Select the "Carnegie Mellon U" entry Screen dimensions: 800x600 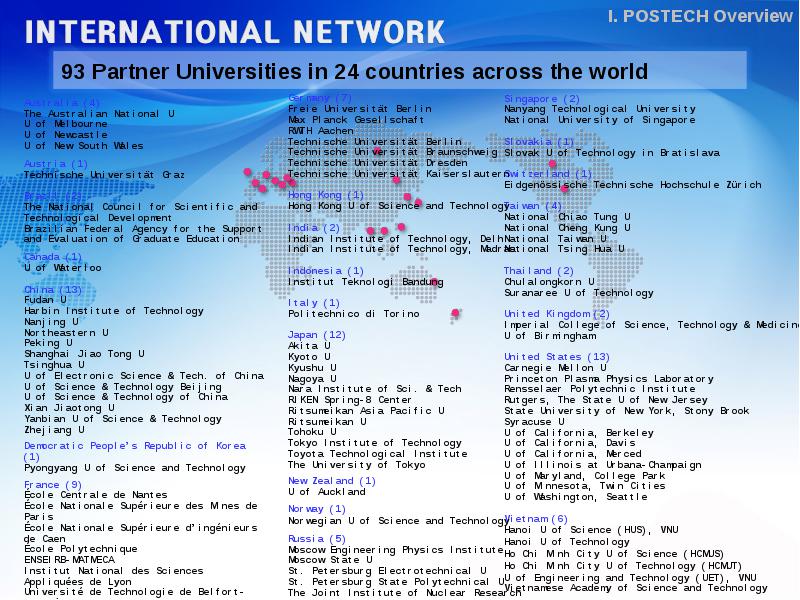coord(556,368)
